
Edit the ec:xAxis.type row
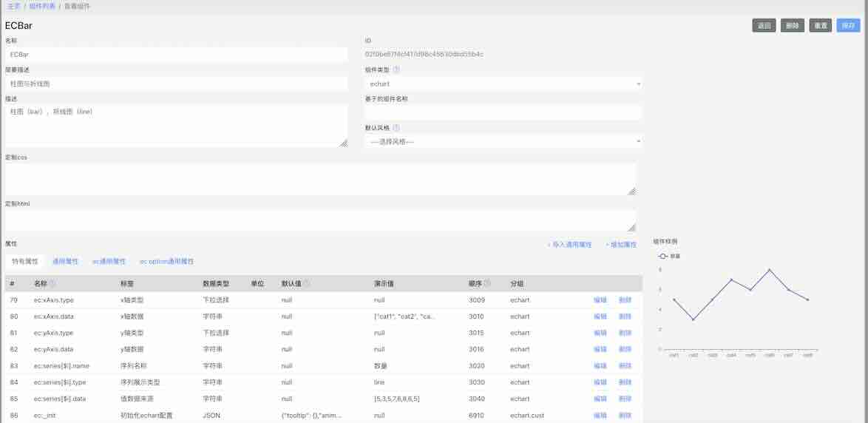pyautogui.click(x=600, y=300)
